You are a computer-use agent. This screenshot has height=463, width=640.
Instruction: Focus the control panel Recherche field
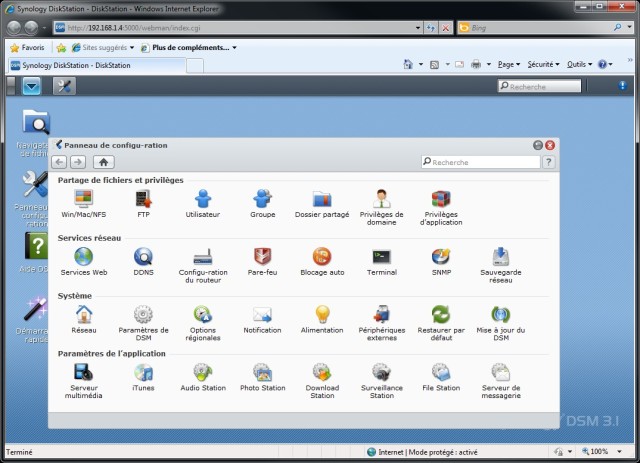click(x=481, y=162)
